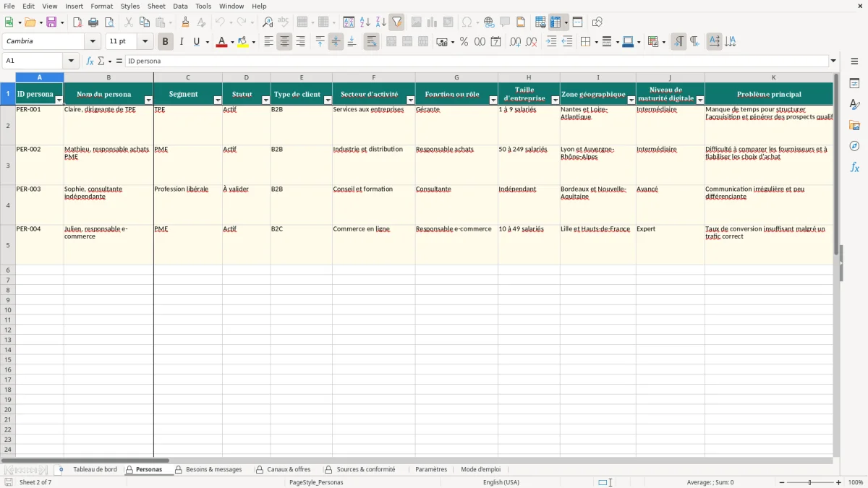Image resolution: width=868 pixels, height=488 pixels.
Task: Click the Save document icon
Action: [51, 22]
